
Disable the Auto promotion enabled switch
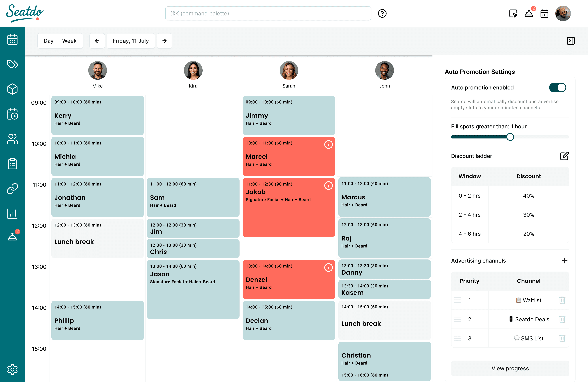(x=557, y=87)
